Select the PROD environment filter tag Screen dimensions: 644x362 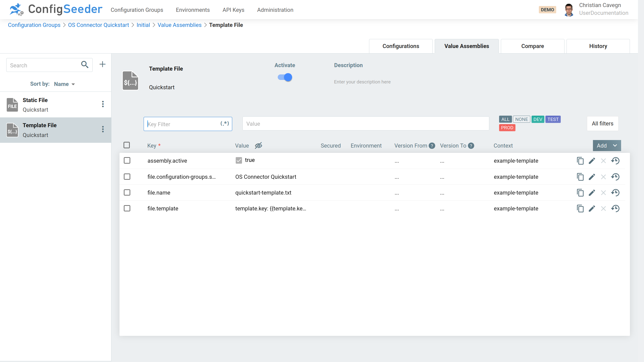click(x=507, y=127)
